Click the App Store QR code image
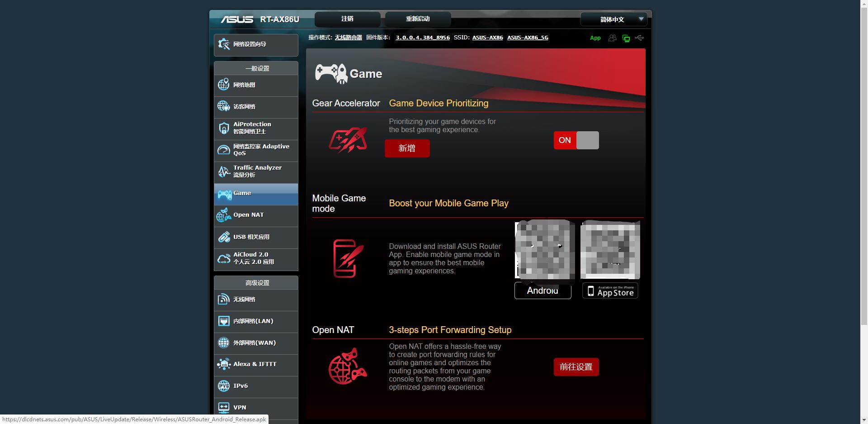868x424 pixels. (x=610, y=250)
